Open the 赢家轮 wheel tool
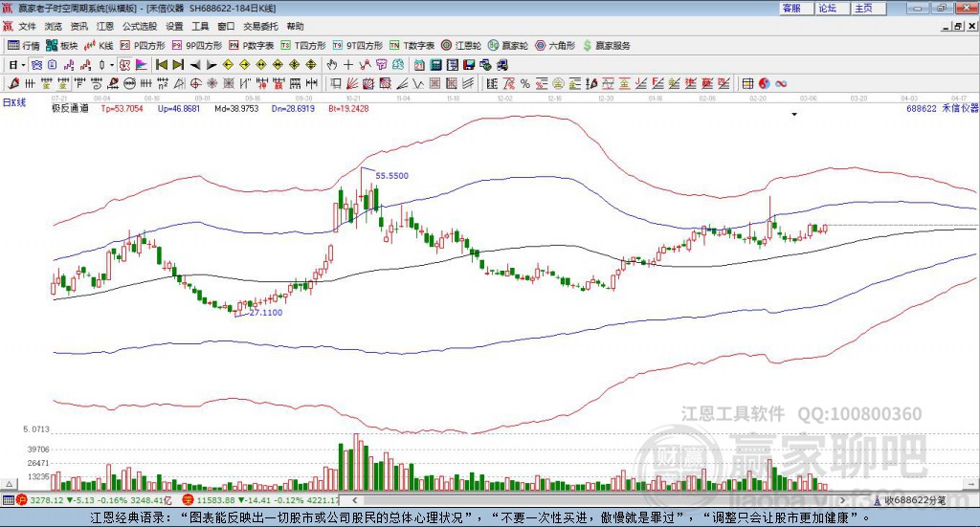This screenshot has width=980, height=527. tap(508, 46)
